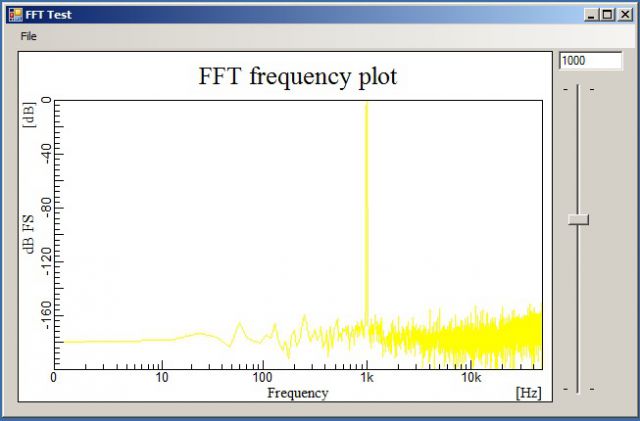Click the vertical slider thumb
The image size is (640, 421).
pyautogui.click(x=578, y=219)
